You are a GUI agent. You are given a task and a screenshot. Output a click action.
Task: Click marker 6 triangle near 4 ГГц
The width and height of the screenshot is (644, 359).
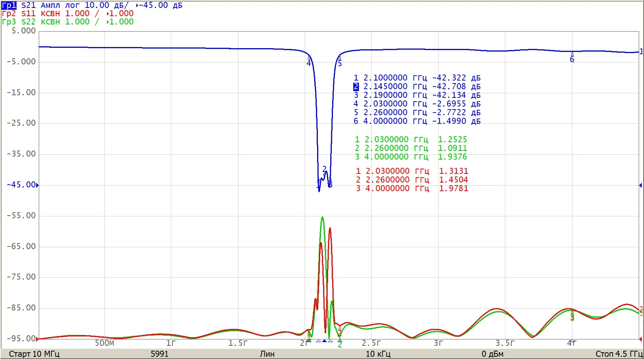tap(572, 54)
